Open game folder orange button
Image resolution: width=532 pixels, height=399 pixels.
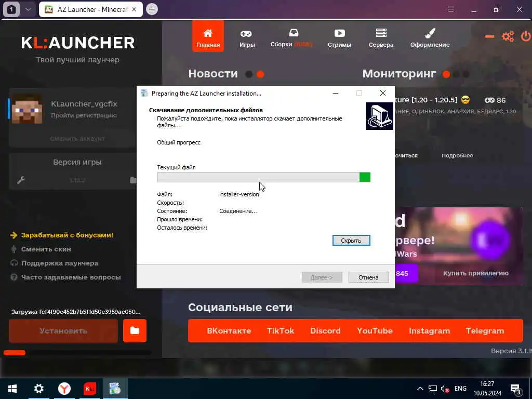[135, 331]
